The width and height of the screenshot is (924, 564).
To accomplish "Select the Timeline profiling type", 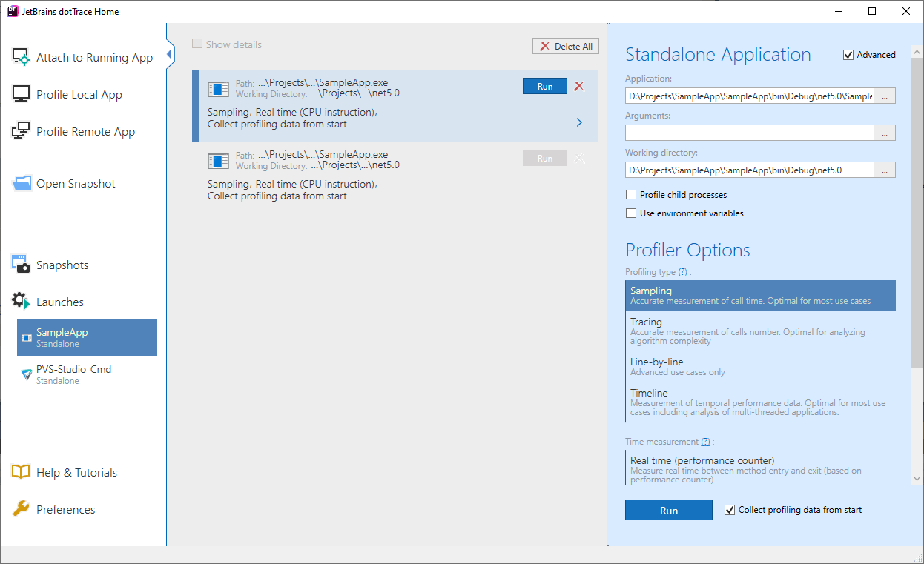I will click(x=760, y=403).
